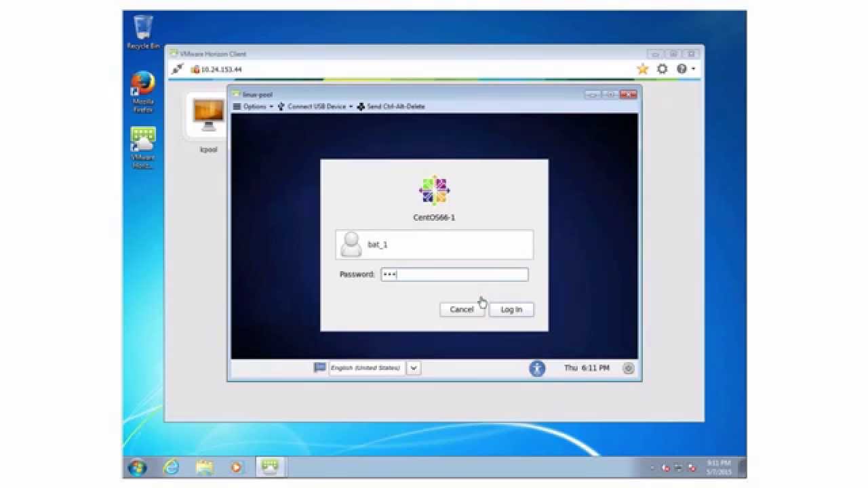Click the show desktop button
Viewport: 868px width, 488px height.
coord(743,467)
